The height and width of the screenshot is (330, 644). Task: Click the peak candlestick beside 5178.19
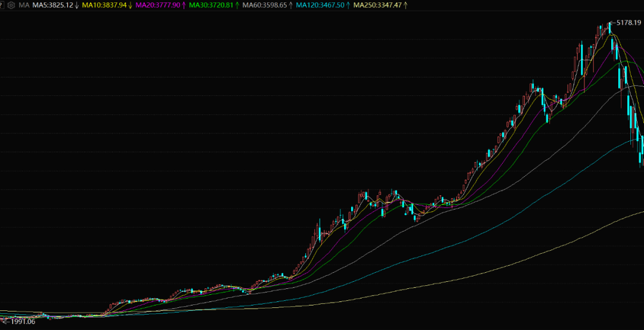point(610,28)
